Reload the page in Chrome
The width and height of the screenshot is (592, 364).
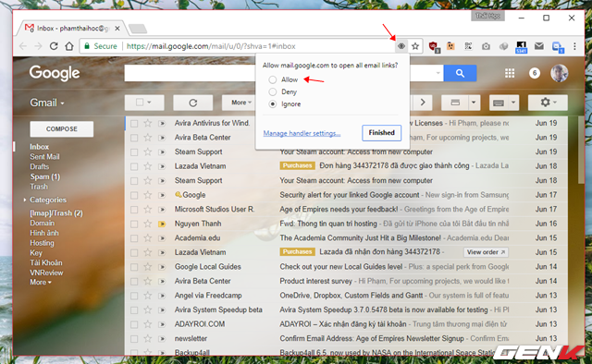click(54, 46)
